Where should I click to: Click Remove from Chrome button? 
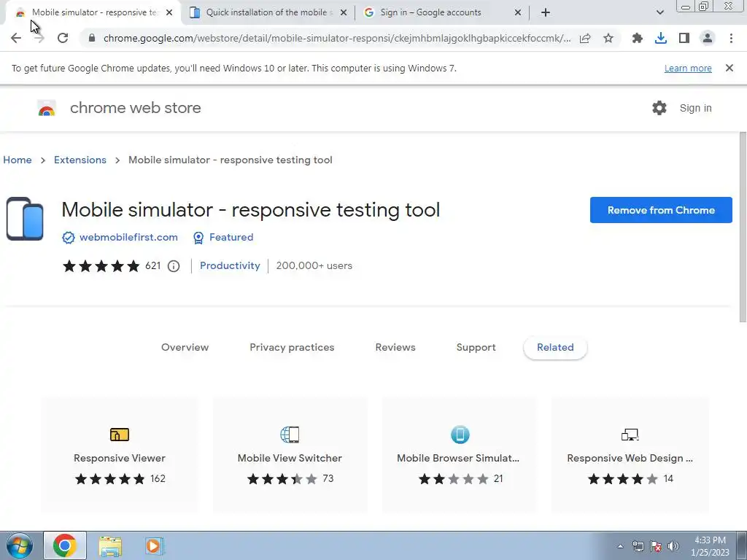pos(661,210)
